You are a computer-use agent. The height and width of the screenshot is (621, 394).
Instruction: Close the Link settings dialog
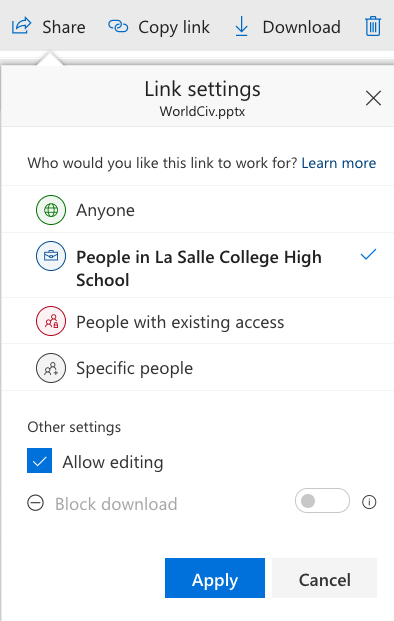373,98
